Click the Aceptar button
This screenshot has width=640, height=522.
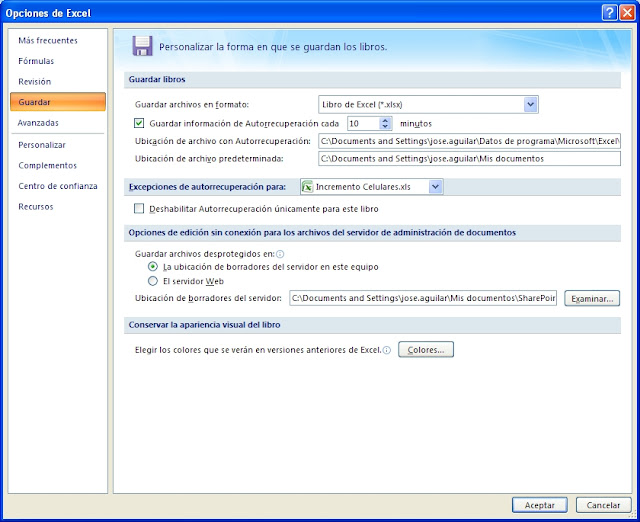pos(540,505)
